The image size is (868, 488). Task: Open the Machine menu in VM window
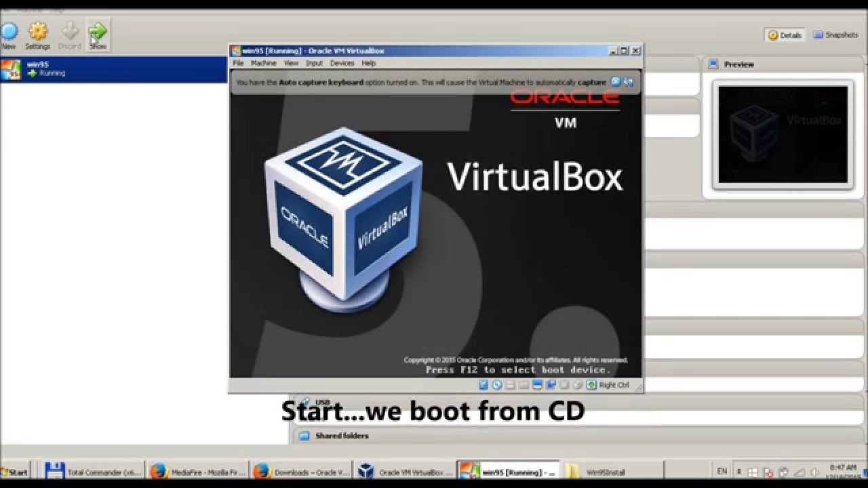pyautogui.click(x=263, y=63)
